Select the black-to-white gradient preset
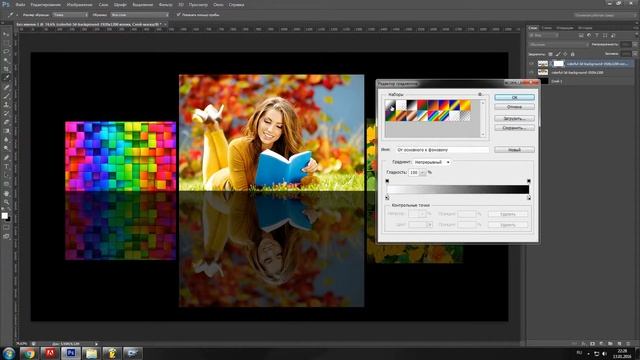This screenshot has width=640, height=360. (x=412, y=105)
